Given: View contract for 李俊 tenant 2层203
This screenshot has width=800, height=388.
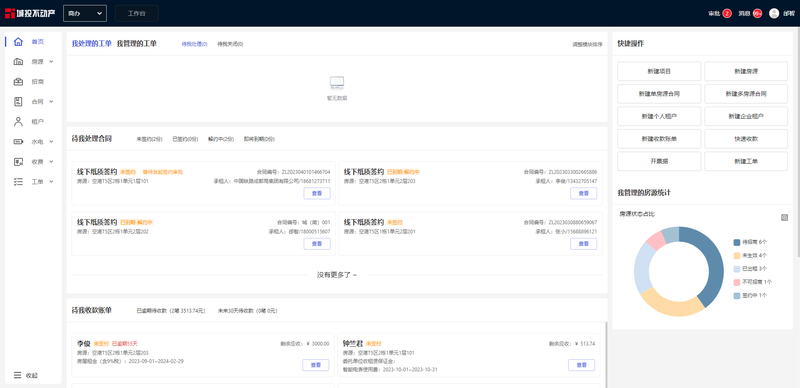Looking at the screenshot, I should [584, 193].
